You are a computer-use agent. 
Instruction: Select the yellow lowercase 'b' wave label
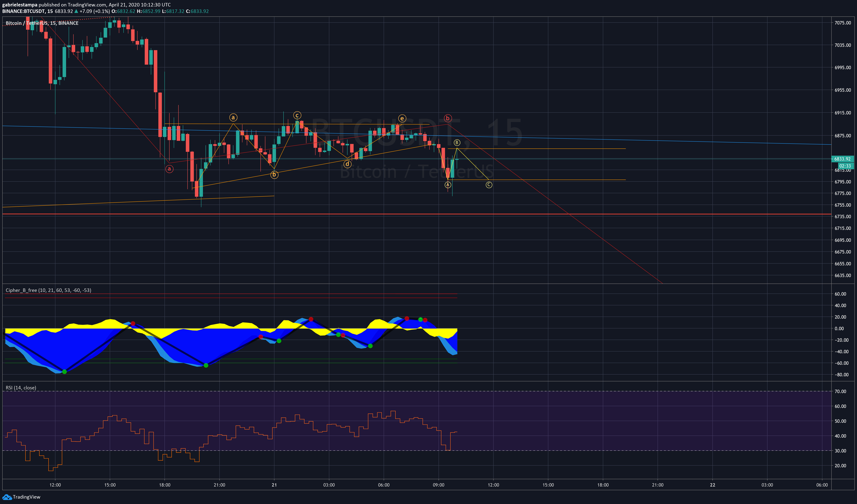tap(274, 175)
